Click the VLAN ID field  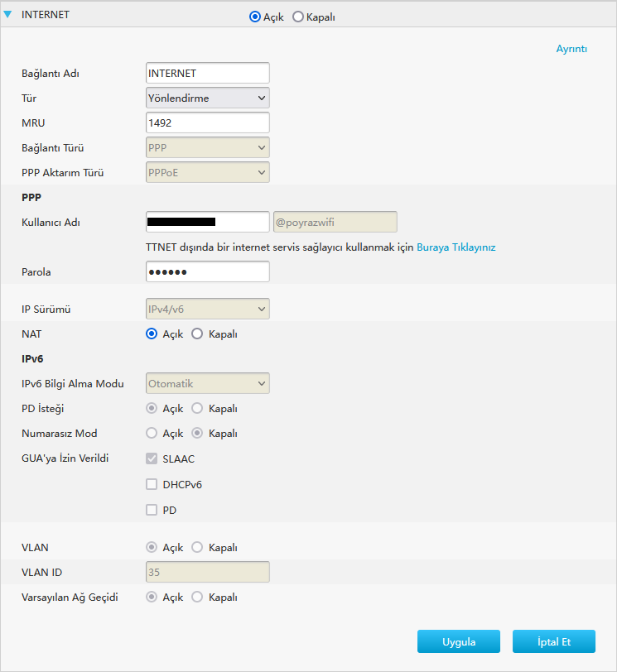point(208,572)
